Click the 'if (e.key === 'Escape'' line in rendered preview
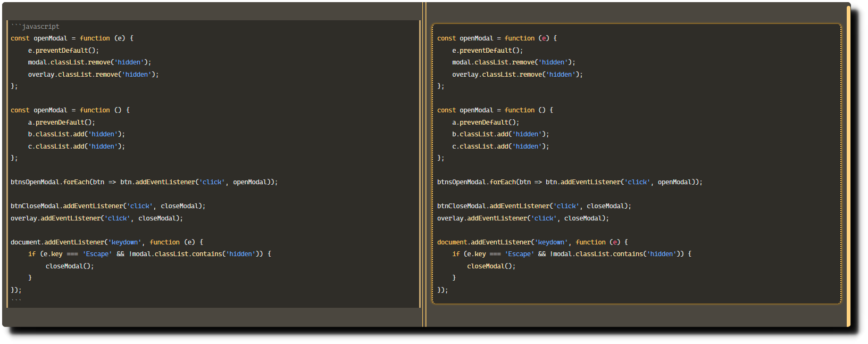Image resolution: width=868 pixels, height=344 pixels. click(x=572, y=254)
